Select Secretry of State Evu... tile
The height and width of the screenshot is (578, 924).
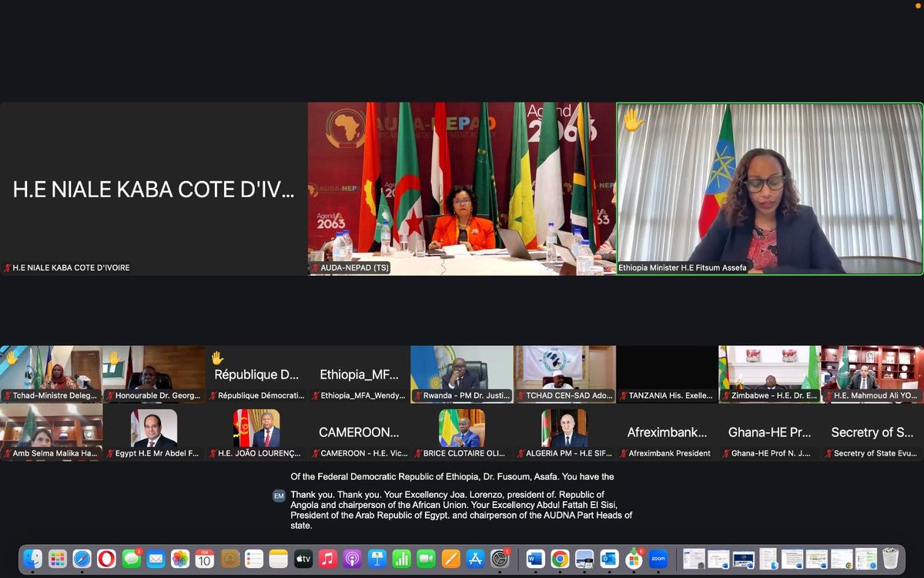[x=872, y=432]
